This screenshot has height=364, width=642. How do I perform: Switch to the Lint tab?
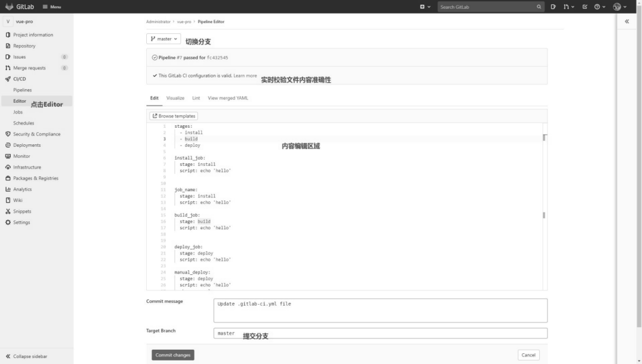[196, 98]
